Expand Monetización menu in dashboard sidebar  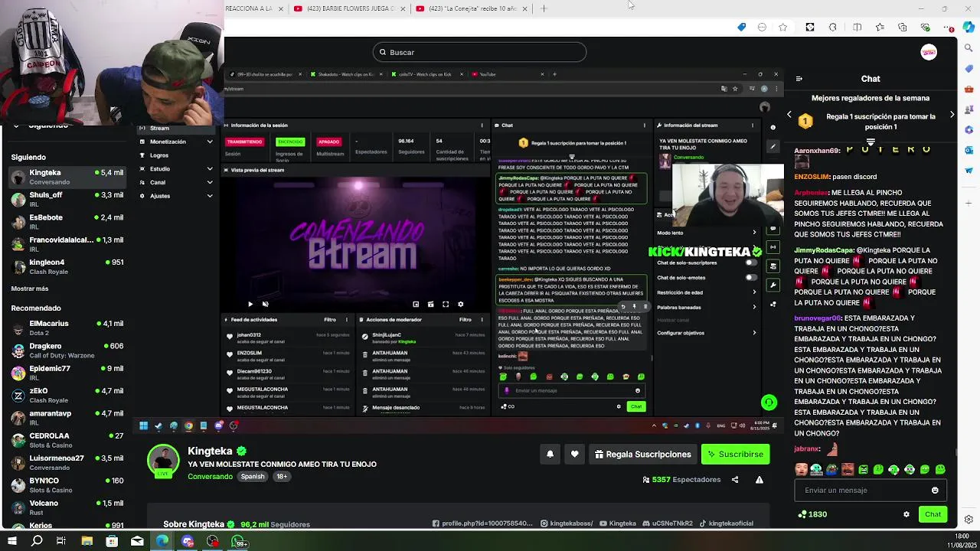pos(175,142)
